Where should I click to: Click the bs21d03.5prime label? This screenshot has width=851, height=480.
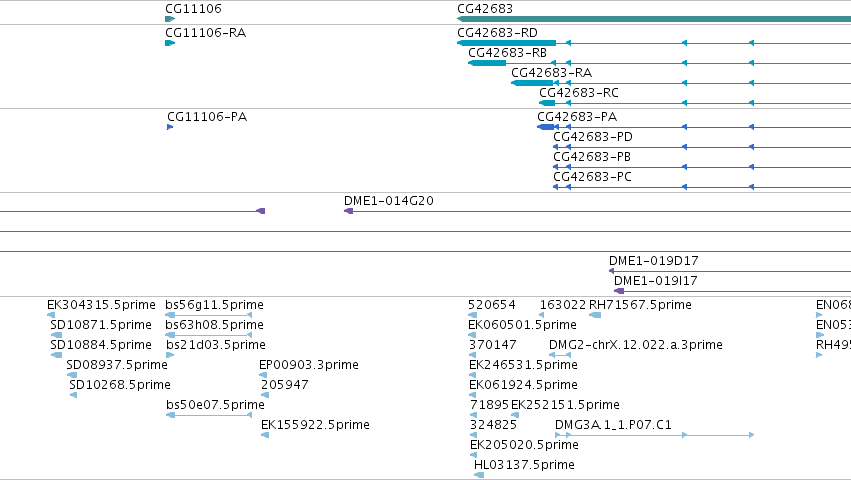click(x=216, y=345)
